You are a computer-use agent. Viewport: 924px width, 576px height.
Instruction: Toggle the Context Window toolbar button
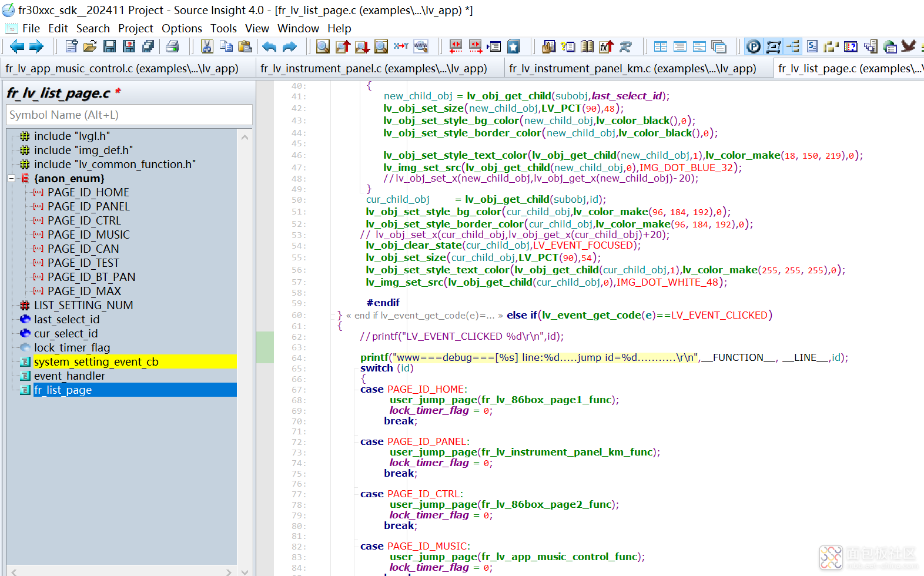click(x=774, y=46)
